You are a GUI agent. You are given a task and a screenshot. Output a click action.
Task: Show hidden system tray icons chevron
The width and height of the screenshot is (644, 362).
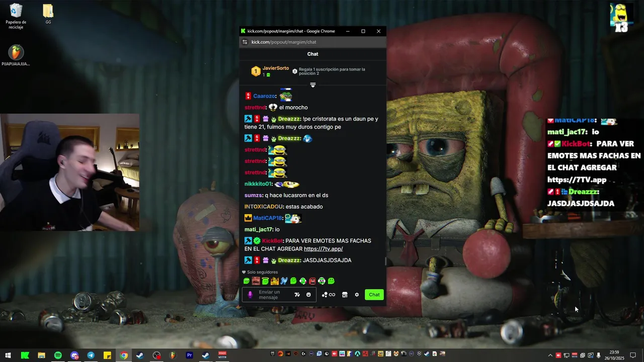(x=550, y=355)
